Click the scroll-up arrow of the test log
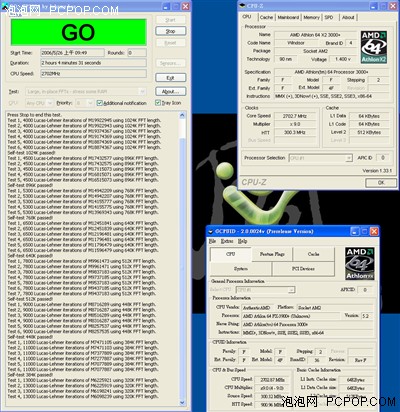The width and height of the screenshot is (400, 412). [182, 116]
